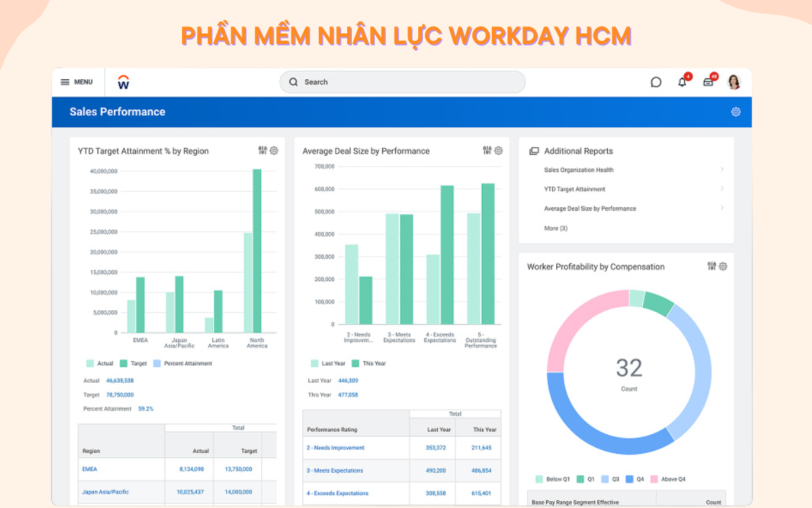
Task: Open Japan Asia/Pacific region link in table
Action: click(106, 492)
